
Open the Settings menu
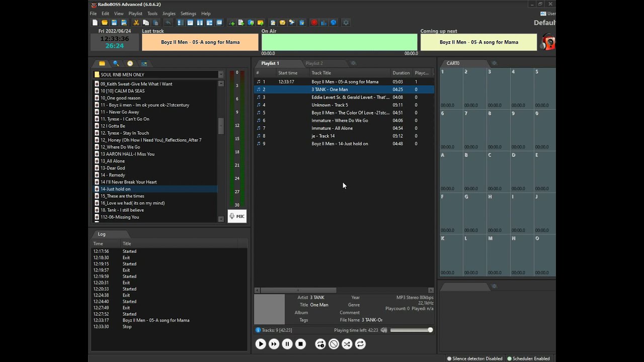[x=188, y=14]
